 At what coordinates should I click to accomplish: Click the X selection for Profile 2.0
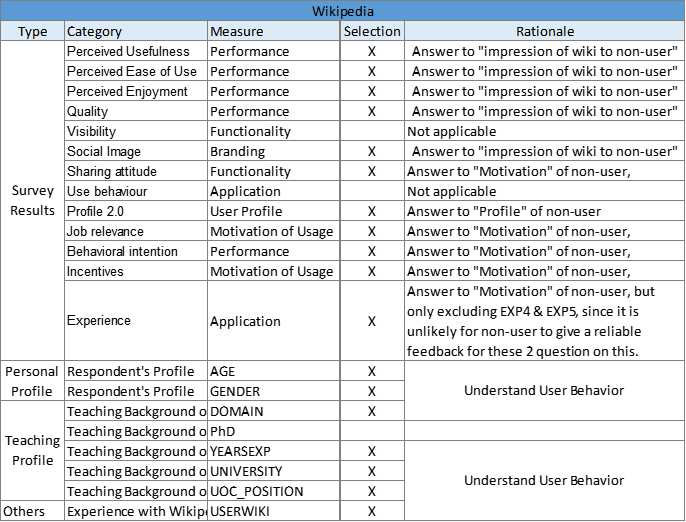point(372,211)
